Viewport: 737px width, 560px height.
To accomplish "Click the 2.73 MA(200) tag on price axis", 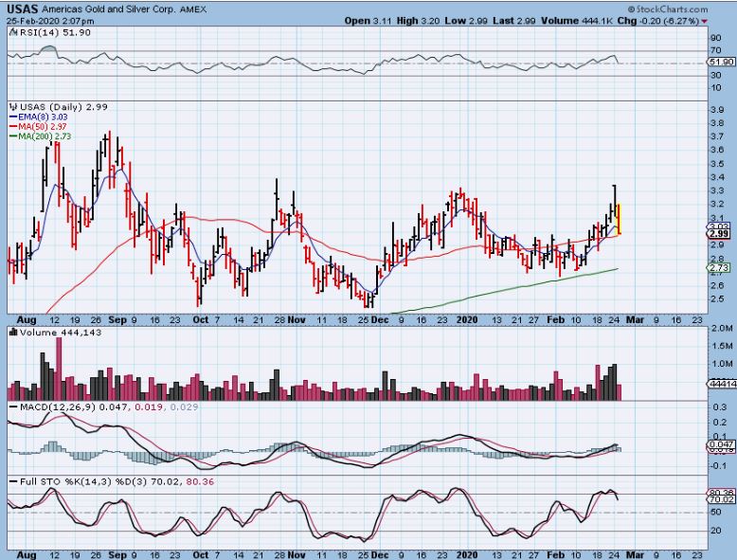I will tap(720, 267).
